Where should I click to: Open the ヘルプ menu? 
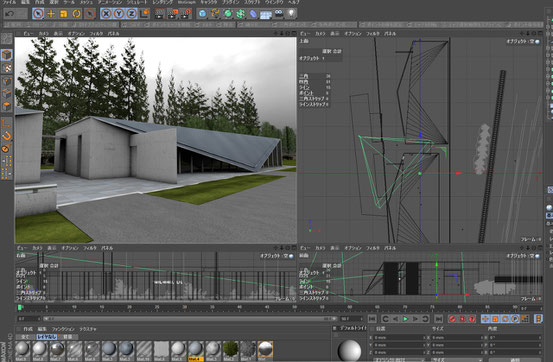(x=293, y=2)
